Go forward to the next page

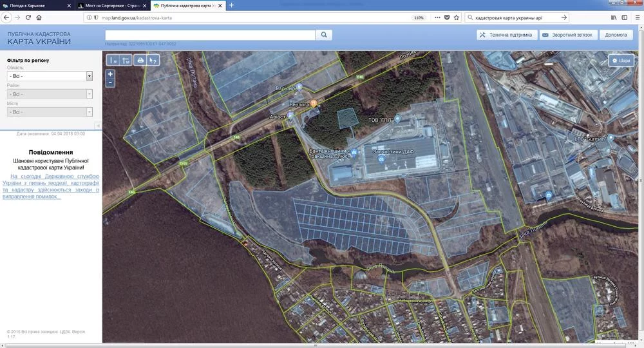tap(17, 17)
